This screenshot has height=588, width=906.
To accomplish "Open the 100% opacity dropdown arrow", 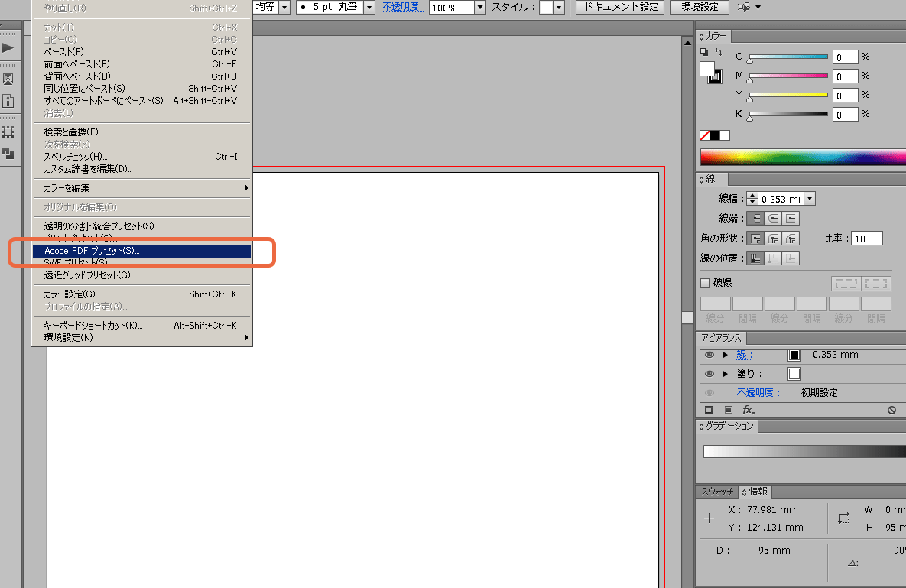I will coord(479,7).
